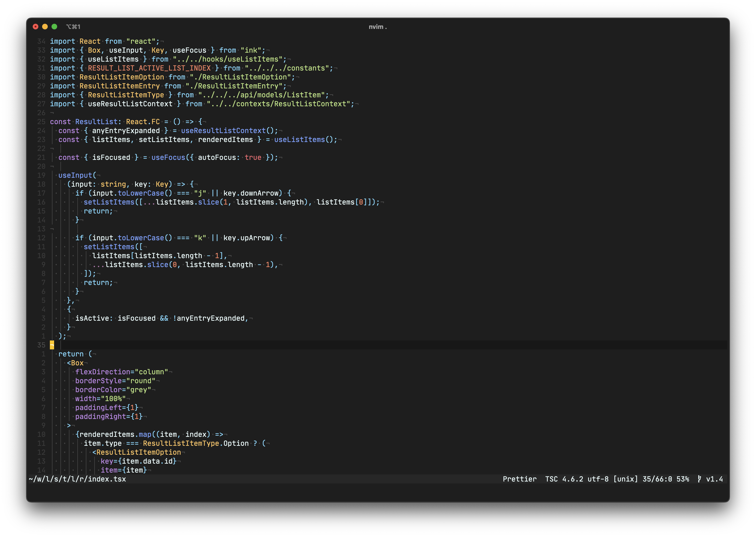756x537 pixels.
Task: Click the 'true' value of autoFocus
Action: point(253,157)
